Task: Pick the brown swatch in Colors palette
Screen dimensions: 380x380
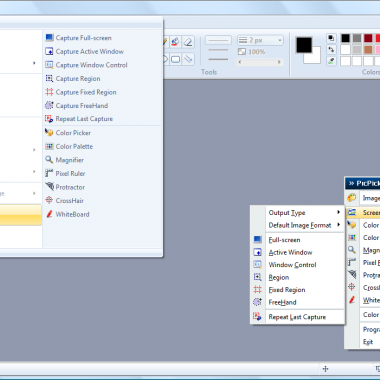Action: click(368, 50)
